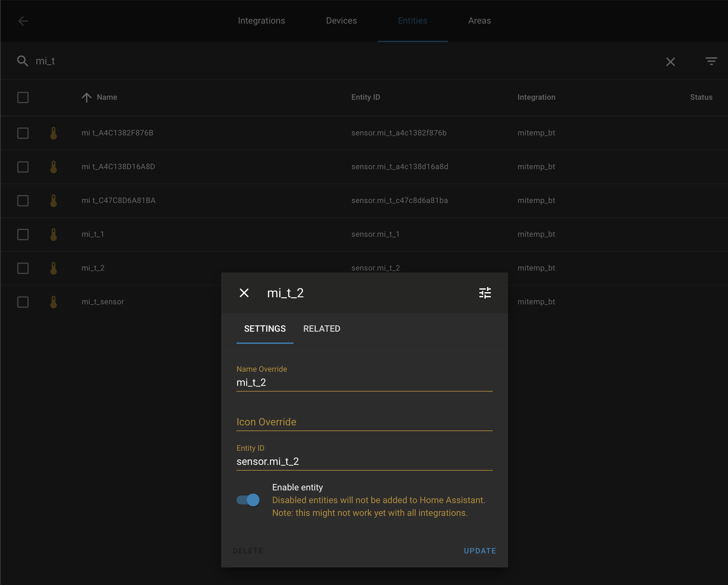Click the thermometer icon for mi_t_1
The width and height of the screenshot is (728, 585).
[x=54, y=234]
